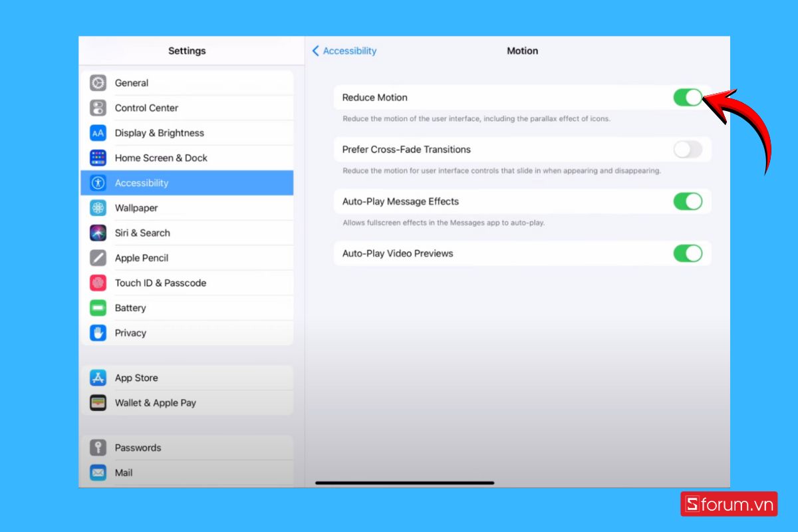798x532 pixels.
Task: Tap the Passwords key icon
Action: click(98, 448)
